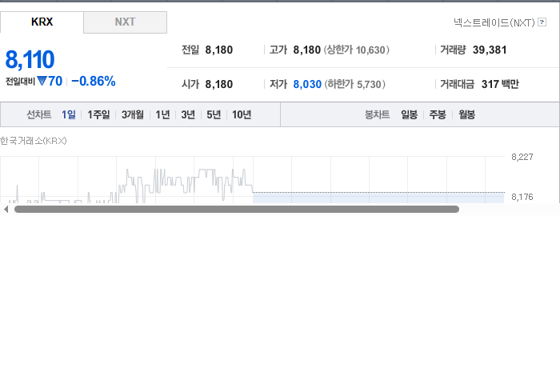Viewport: 560px width, 392px height.
Task: Click the chart axis label 8,227
Action: click(522, 157)
